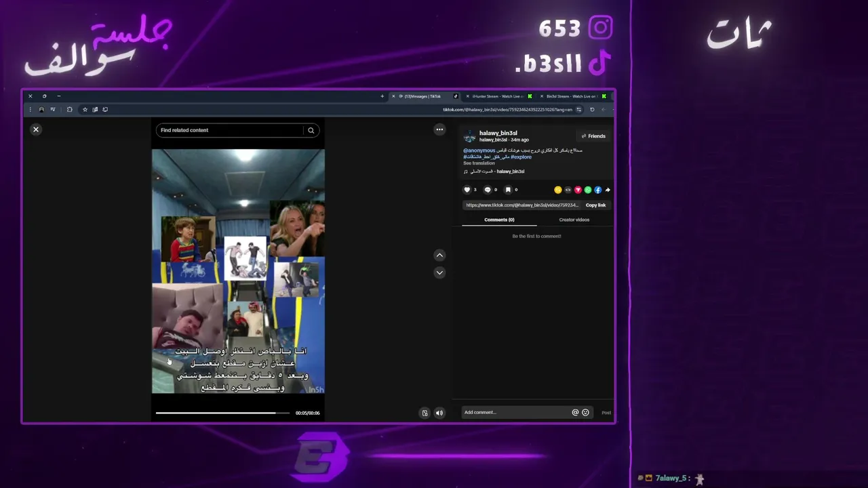Click the browser address bar URL

tap(507, 109)
